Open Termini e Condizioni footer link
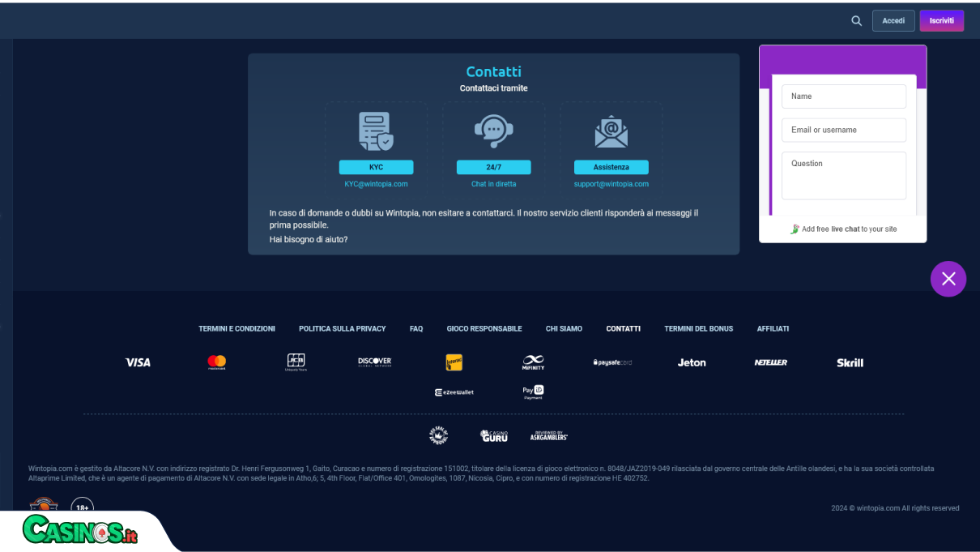Image resolution: width=980 pixels, height=552 pixels. click(x=236, y=329)
